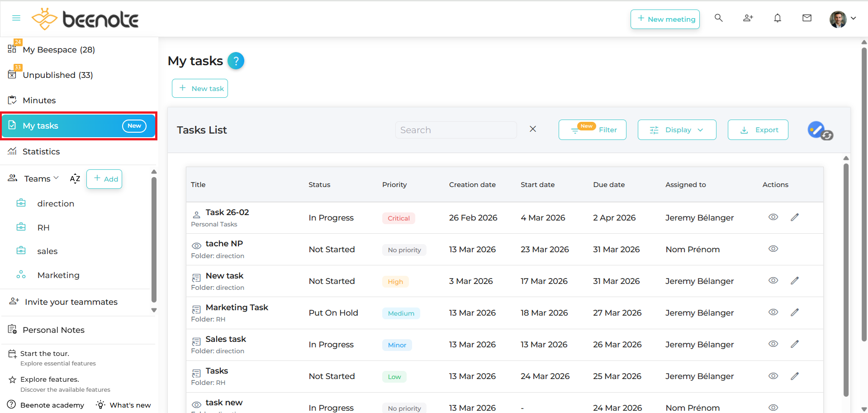
Task: Click the New meeting button
Action: 665,19
